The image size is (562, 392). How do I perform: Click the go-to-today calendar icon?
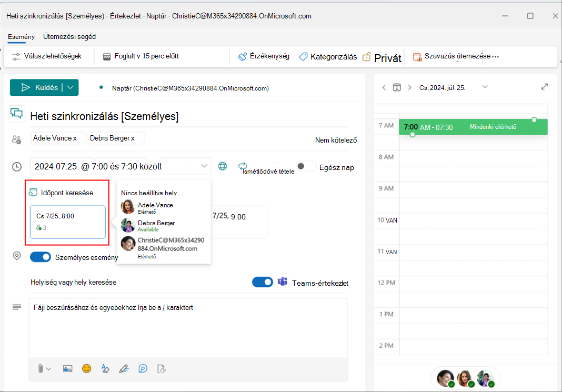[397, 87]
